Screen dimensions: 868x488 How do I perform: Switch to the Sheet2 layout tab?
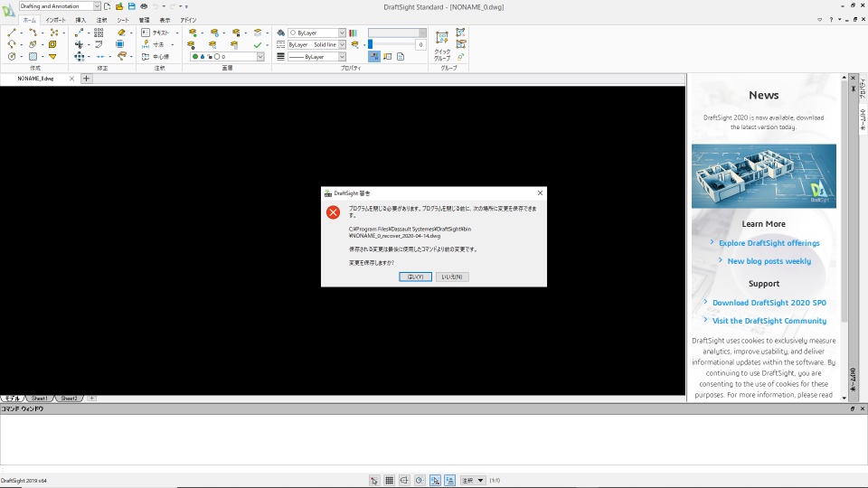click(x=70, y=399)
